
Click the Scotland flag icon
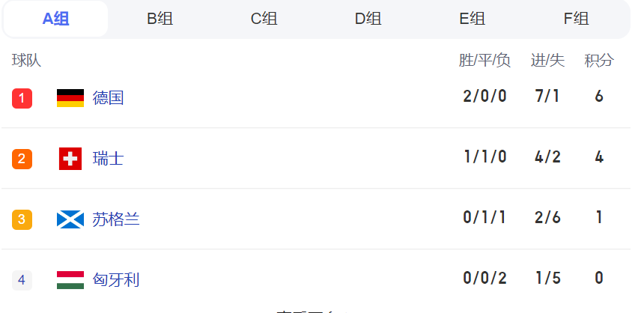[x=70, y=219]
